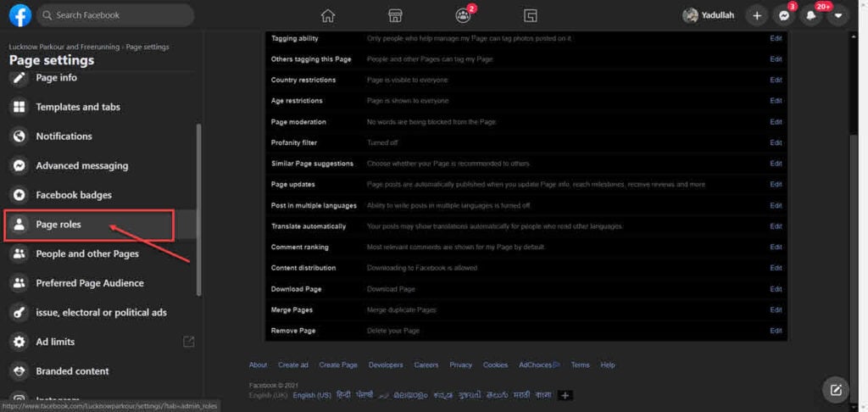Click the Search Facebook field
Viewport: 868px width, 412px height.
[x=115, y=15]
